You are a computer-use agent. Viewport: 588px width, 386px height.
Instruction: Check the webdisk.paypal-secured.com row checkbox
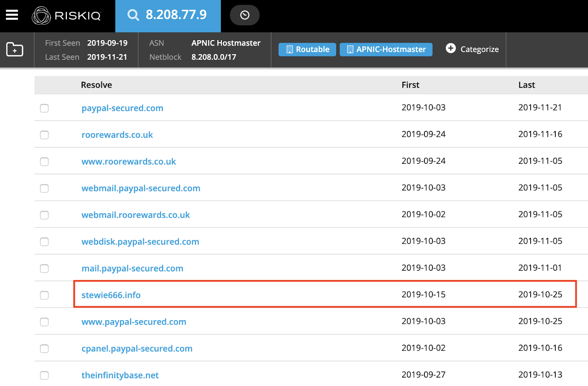[44, 242]
